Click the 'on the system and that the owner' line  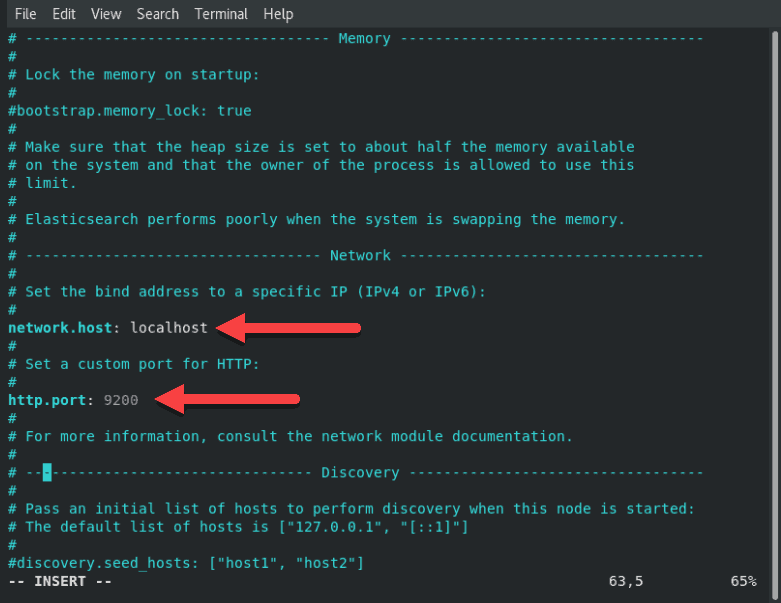pos(321,165)
